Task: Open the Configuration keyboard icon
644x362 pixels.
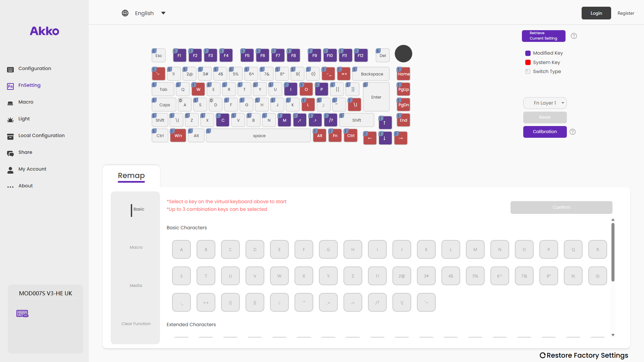Action: point(10,69)
